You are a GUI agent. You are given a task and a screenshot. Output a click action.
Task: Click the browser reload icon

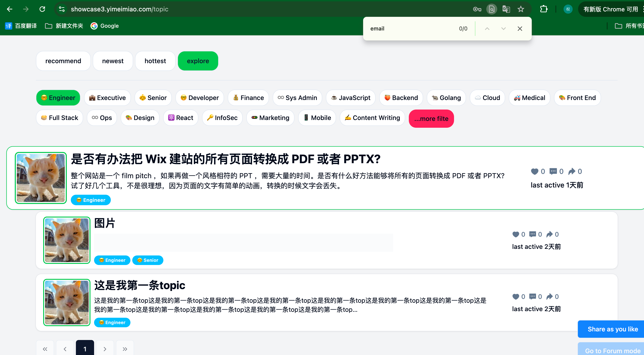click(x=42, y=9)
